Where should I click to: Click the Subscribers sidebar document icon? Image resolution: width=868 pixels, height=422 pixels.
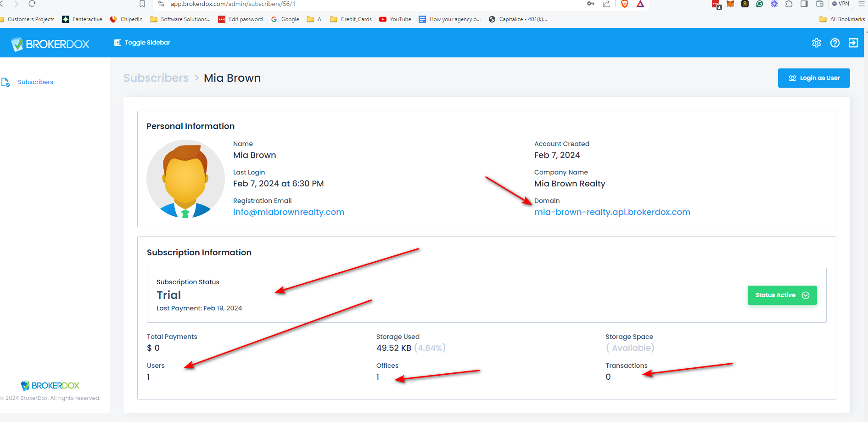click(6, 82)
